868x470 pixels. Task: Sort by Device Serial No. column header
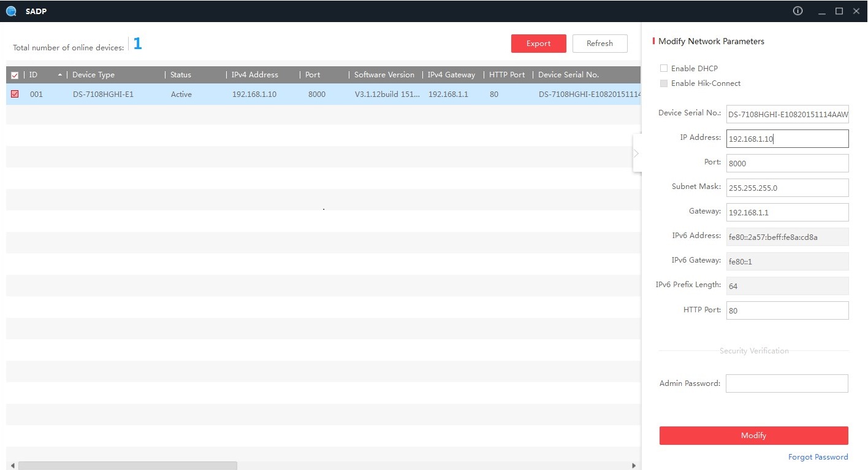coord(568,75)
